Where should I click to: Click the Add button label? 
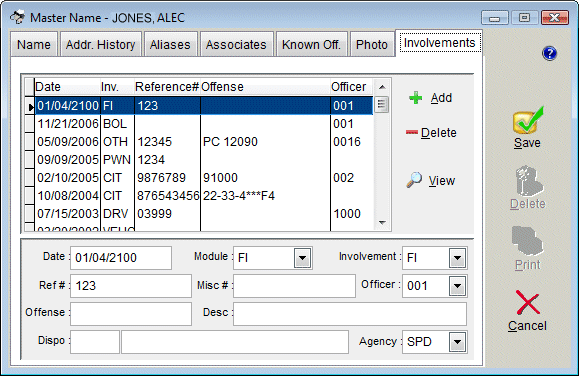(x=441, y=98)
